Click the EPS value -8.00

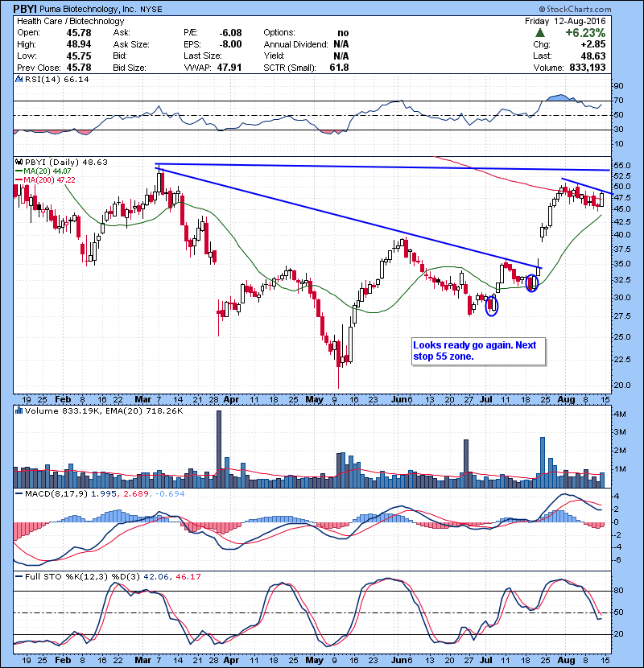tap(230, 44)
